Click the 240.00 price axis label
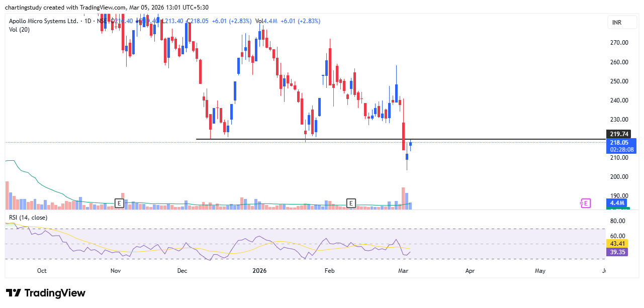Viewport: 644px width, 308px height. (x=619, y=100)
